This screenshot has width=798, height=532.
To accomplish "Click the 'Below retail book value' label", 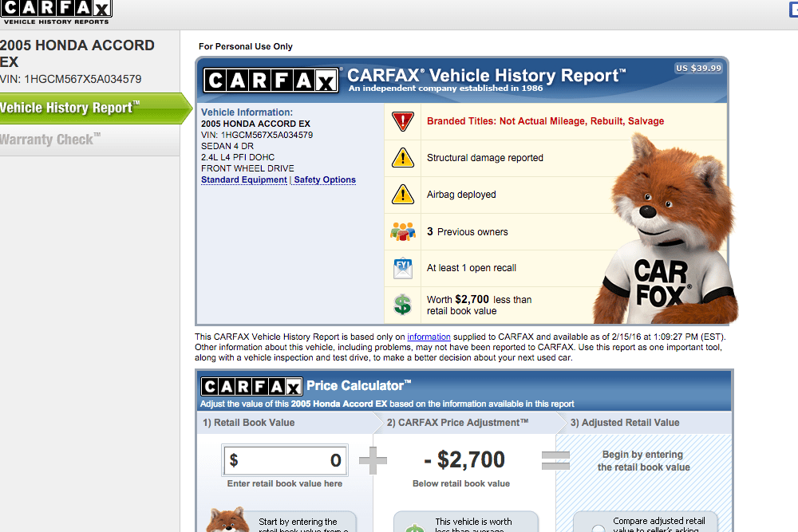I will click(x=461, y=483).
